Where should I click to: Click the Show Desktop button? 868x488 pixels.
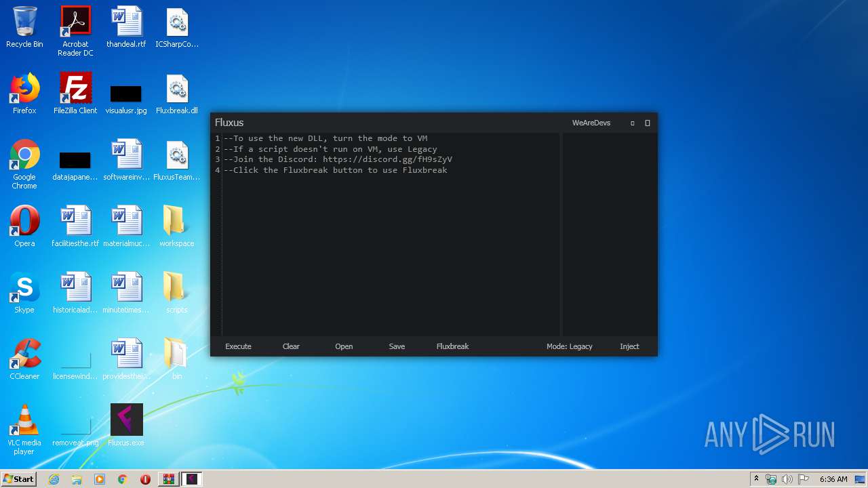click(x=861, y=479)
